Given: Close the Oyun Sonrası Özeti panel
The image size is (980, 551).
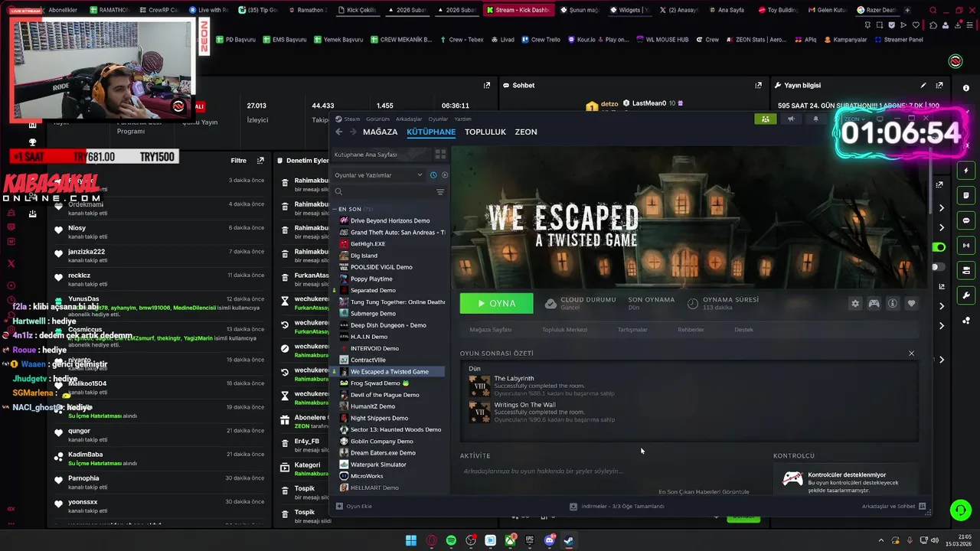Looking at the screenshot, I should pos(911,354).
